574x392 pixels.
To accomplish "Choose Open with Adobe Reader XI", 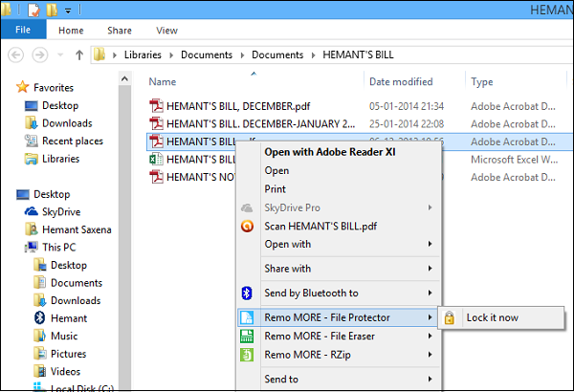I will (x=330, y=152).
